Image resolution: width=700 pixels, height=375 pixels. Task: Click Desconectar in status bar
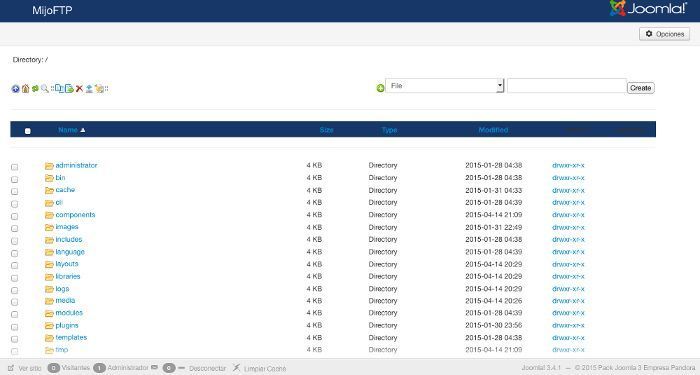(208, 368)
